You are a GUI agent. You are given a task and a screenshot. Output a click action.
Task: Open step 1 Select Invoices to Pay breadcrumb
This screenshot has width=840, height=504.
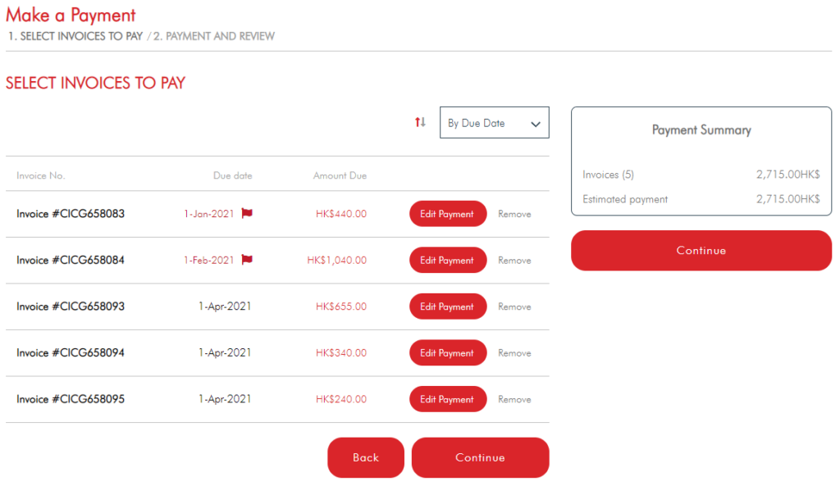75,36
